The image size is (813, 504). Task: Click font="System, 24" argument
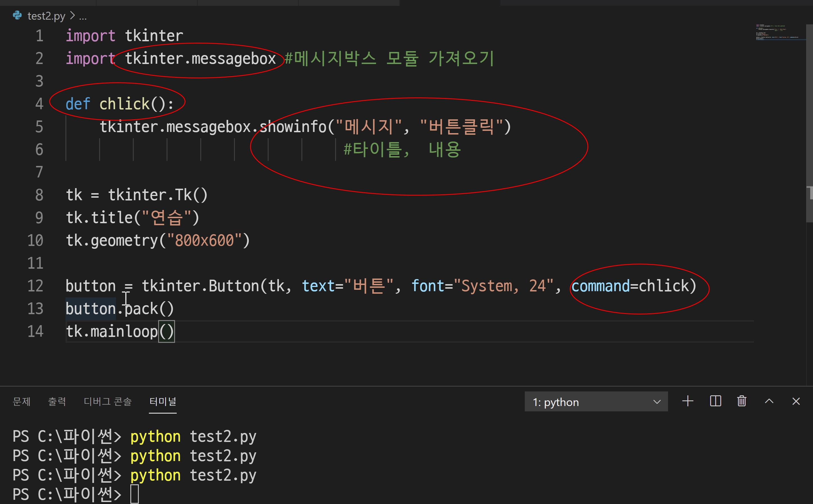click(x=482, y=286)
